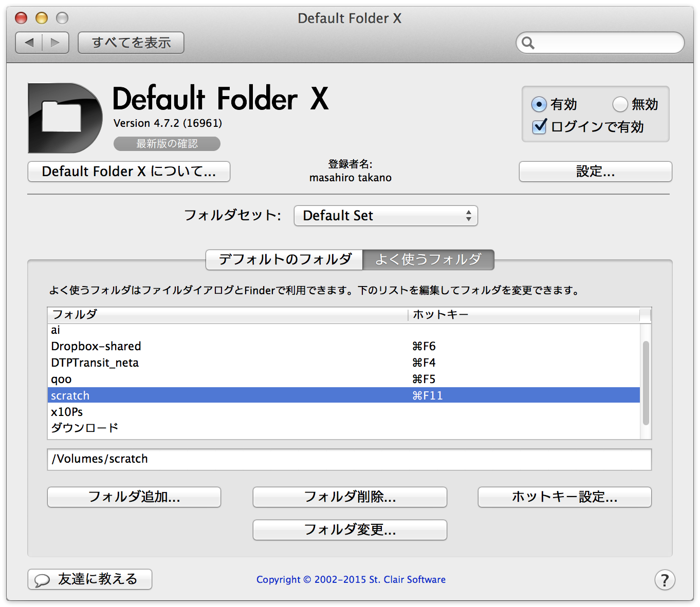Open the St. Clair Software copyright link

pos(351,580)
